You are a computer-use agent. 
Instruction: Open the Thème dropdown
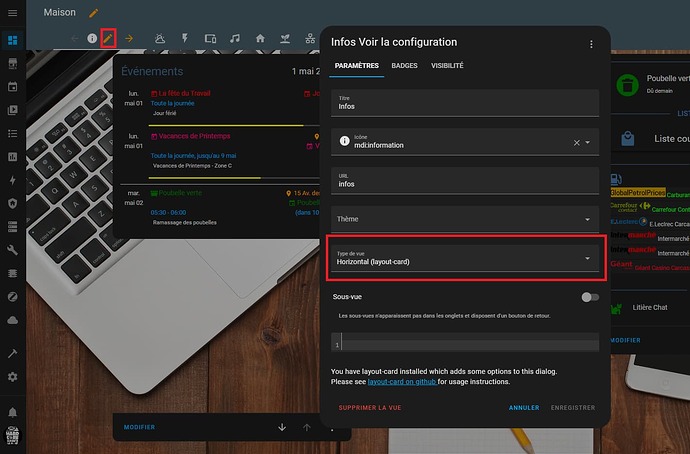[465, 219]
